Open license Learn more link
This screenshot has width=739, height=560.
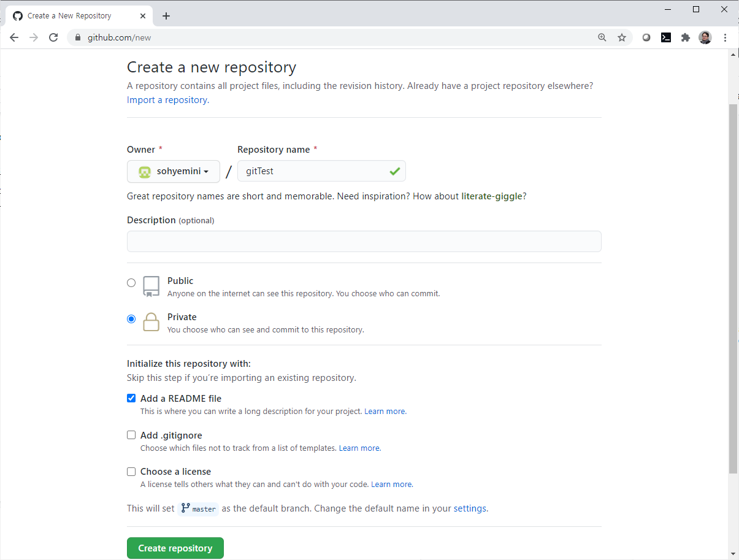click(x=392, y=485)
